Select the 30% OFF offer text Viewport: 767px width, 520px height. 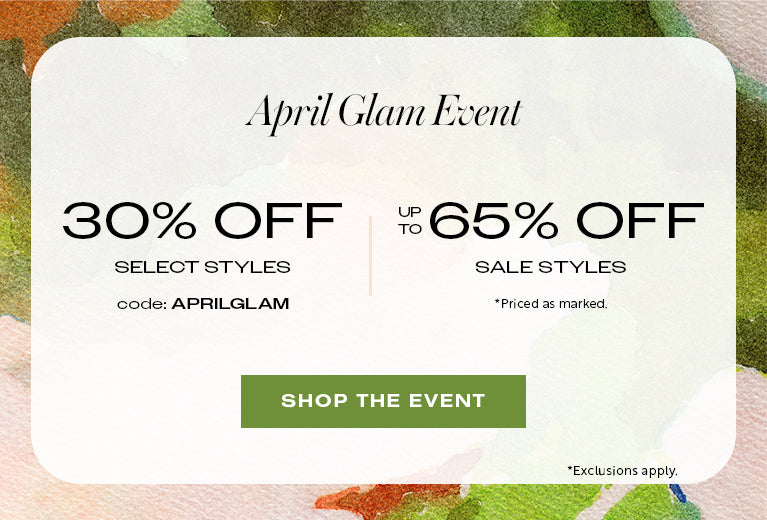coord(202,222)
